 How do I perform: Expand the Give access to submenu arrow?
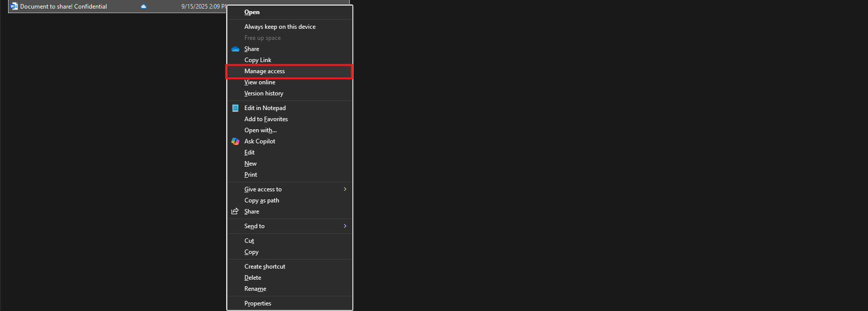345,189
